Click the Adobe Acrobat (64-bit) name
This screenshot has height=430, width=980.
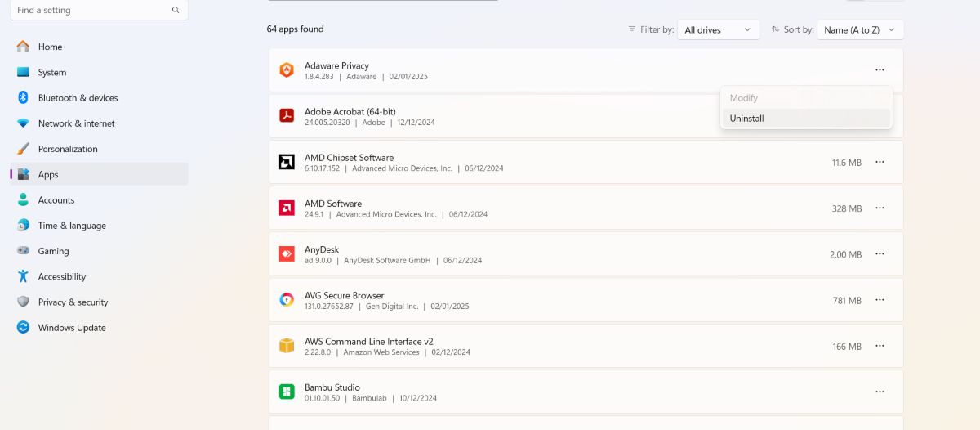click(x=350, y=111)
